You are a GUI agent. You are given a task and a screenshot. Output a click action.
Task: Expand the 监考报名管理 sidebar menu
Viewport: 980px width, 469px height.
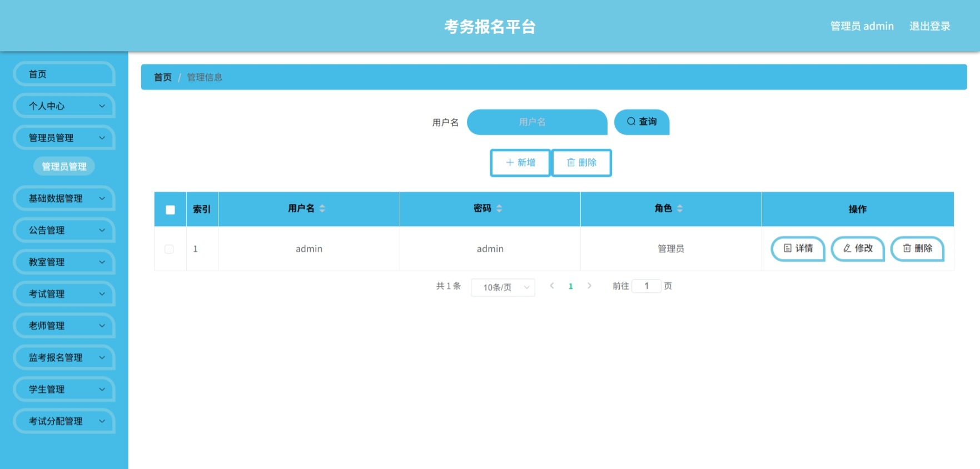click(x=64, y=357)
